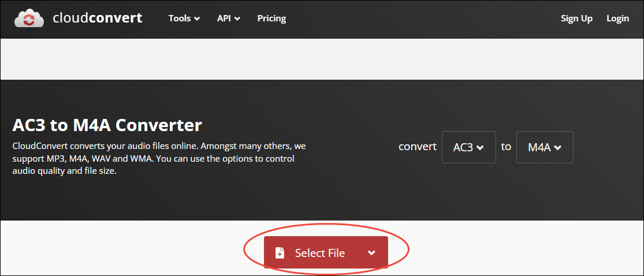Screen dimensions: 644x276
Task: Go to the Pricing page
Action: 271,18
